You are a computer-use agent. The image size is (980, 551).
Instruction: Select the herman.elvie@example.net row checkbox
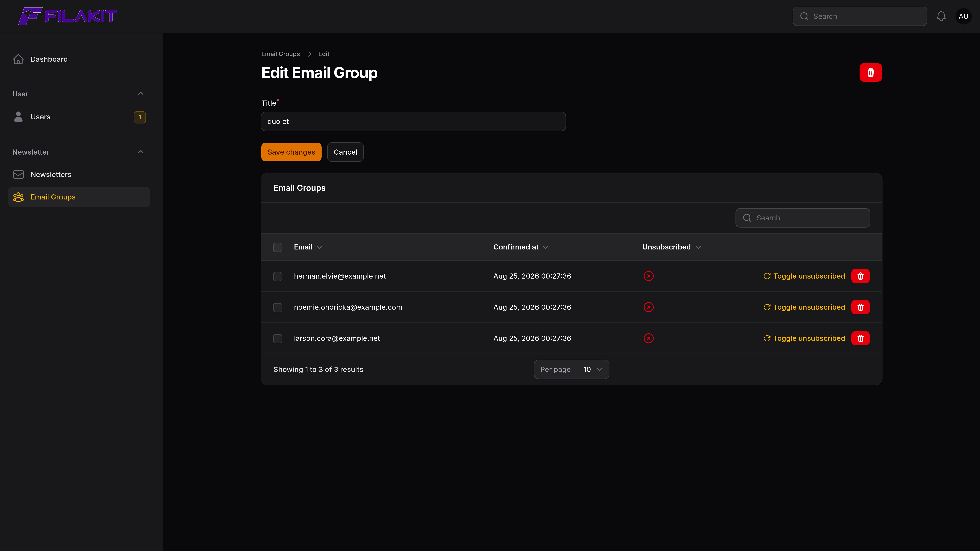pos(278,277)
